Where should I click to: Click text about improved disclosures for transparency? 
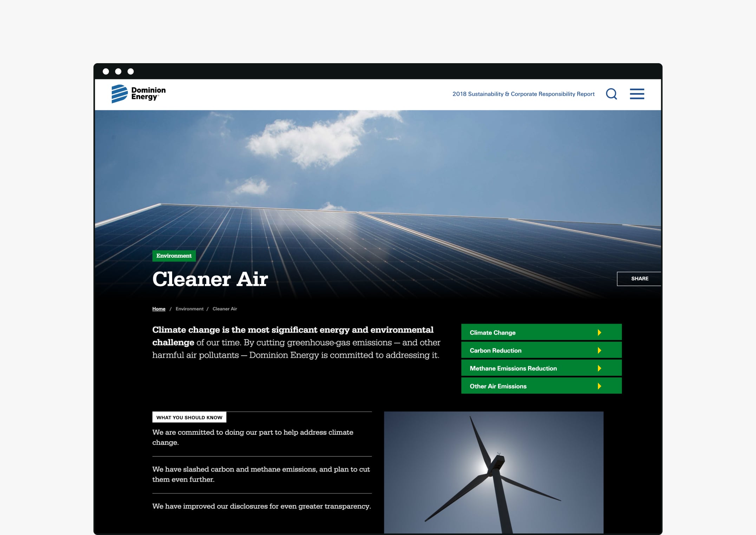(x=262, y=506)
